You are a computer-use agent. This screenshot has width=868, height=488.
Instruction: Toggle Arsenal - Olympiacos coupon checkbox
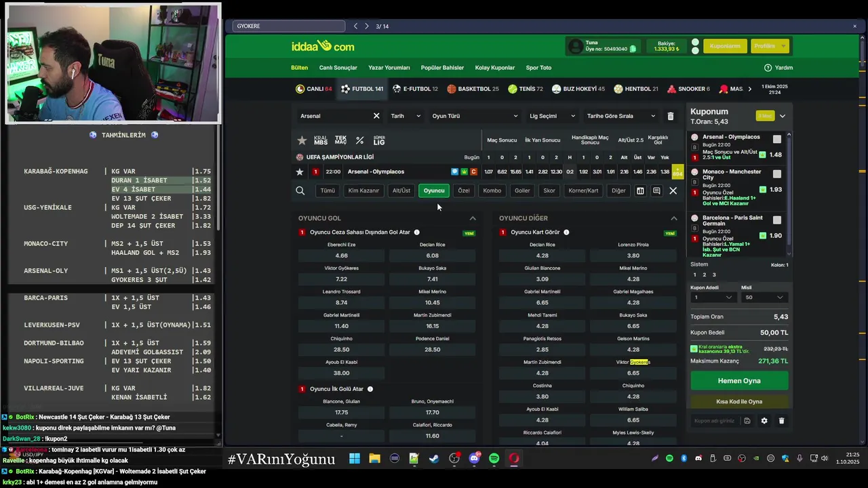pos(777,139)
